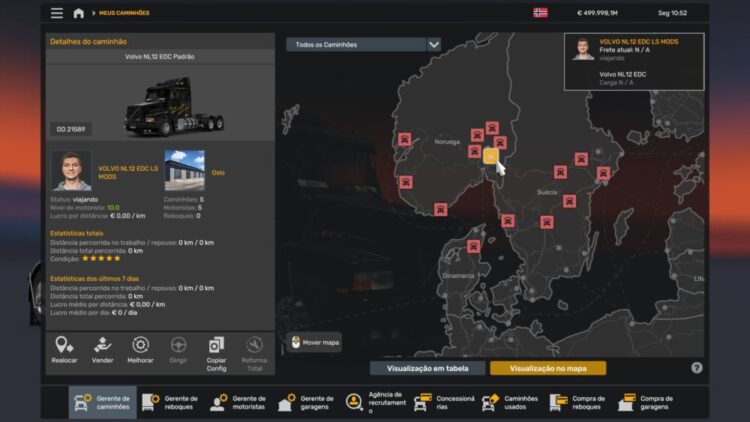
Task: Click the DD 21589 license plate label
Action: pos(71,129)
